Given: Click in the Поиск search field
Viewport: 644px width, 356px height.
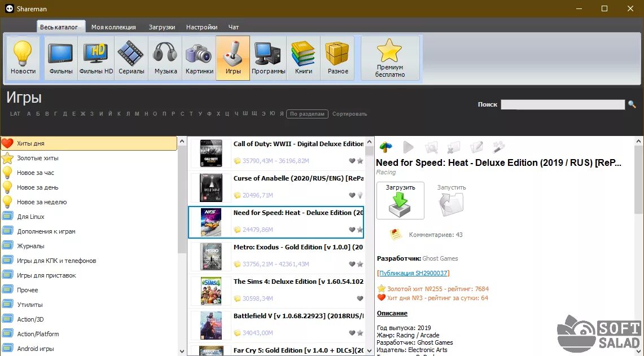Looking at the screenshot, I should pos(563,105).
